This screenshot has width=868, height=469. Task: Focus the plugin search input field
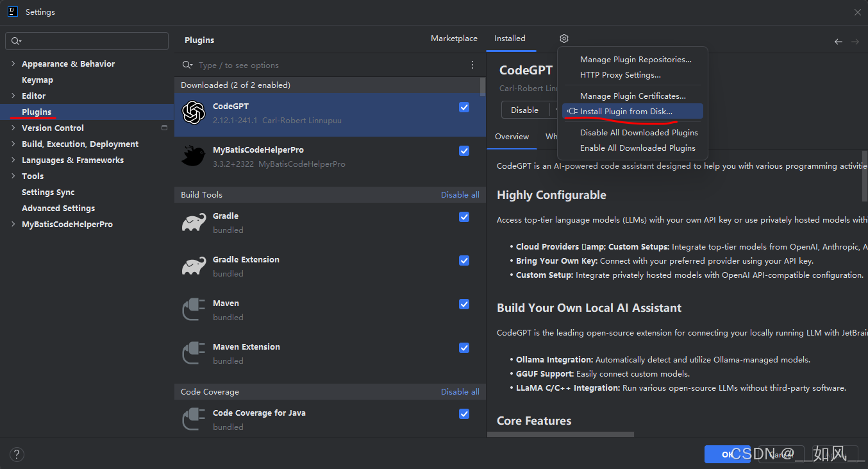(330, 65)
